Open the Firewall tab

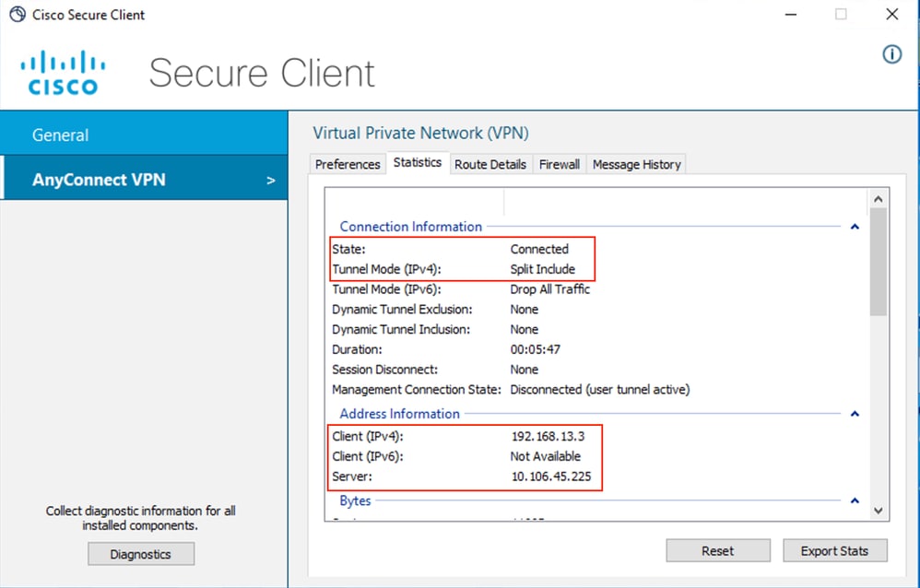coord(560,164)
